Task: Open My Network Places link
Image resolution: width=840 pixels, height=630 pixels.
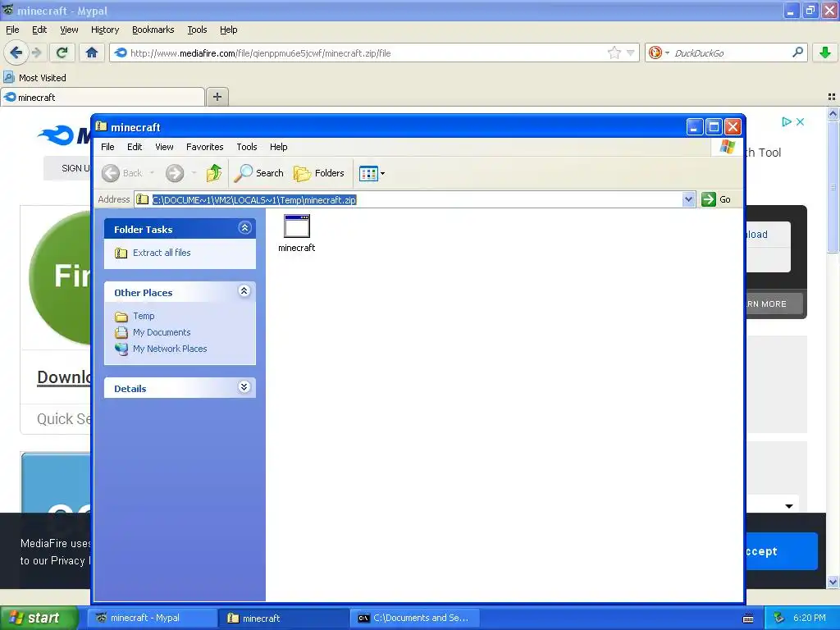Action: click(x=169, y=349)
